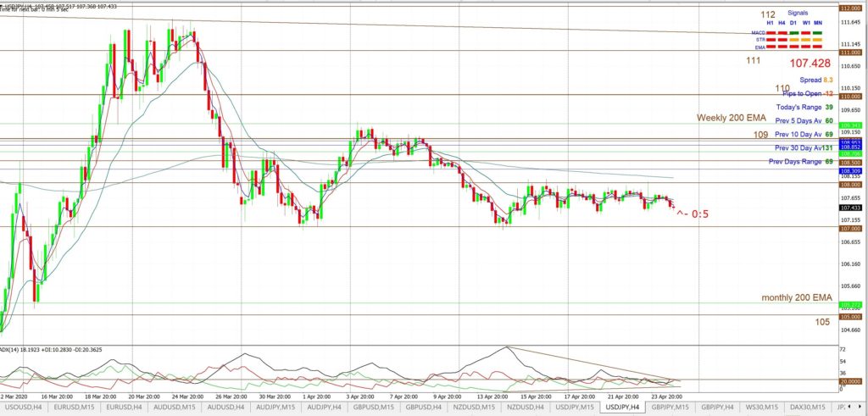
Task: Click the EMA row label in Signals
Action: click(x=759, y=47)
